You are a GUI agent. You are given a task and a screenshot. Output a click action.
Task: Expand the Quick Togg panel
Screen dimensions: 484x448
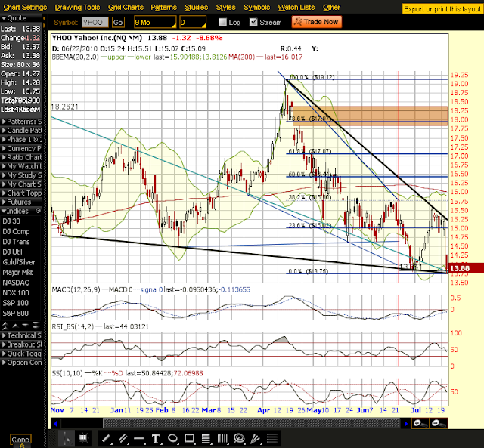(21, 354)
